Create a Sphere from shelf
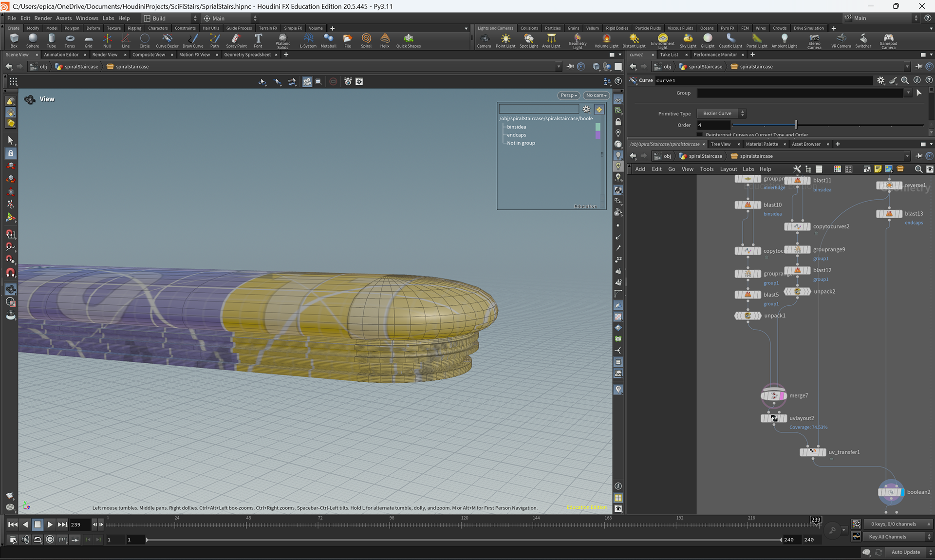This screenshot has width=935, height=560. pos(33,40)
